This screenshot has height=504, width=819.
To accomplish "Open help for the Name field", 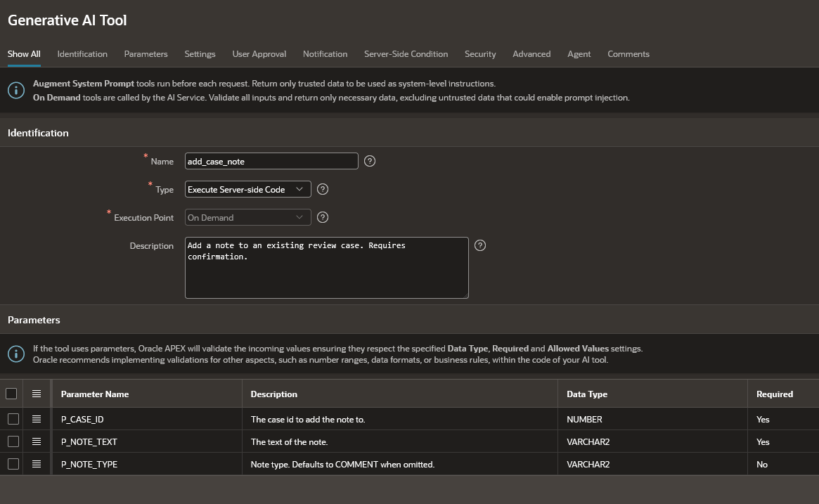I will pyautogui.click(x=370, y=161).
